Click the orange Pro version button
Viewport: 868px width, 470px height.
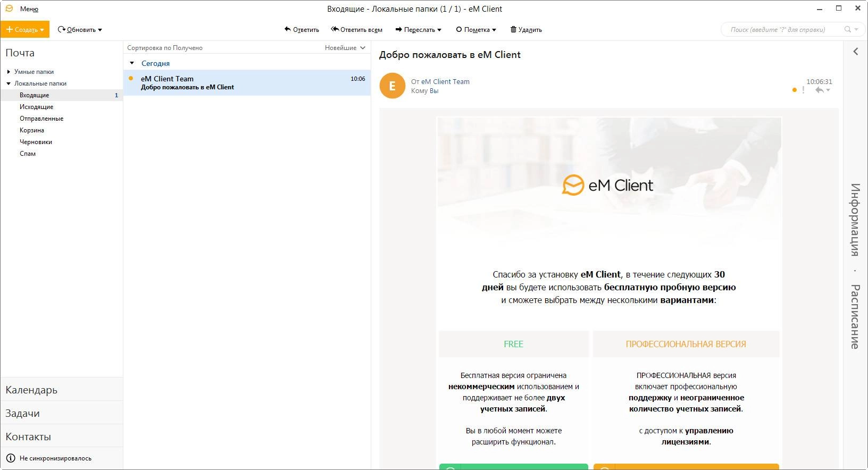coord(686,467)
